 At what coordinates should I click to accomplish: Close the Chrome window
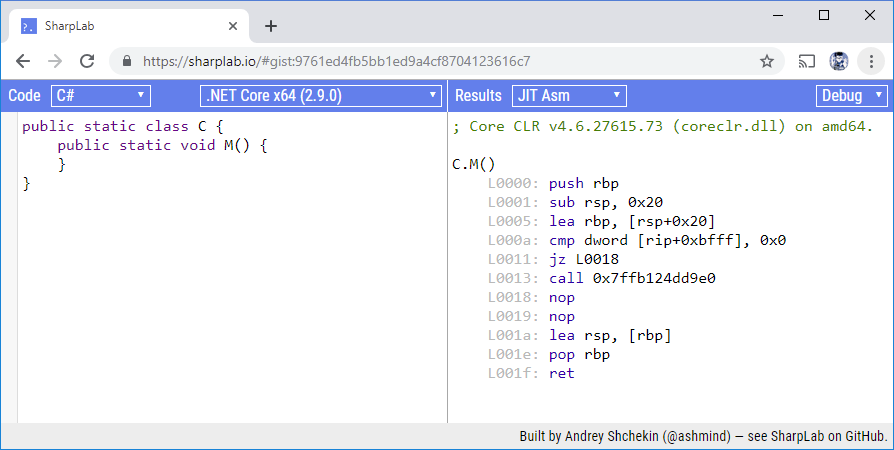tap(869, 15)
